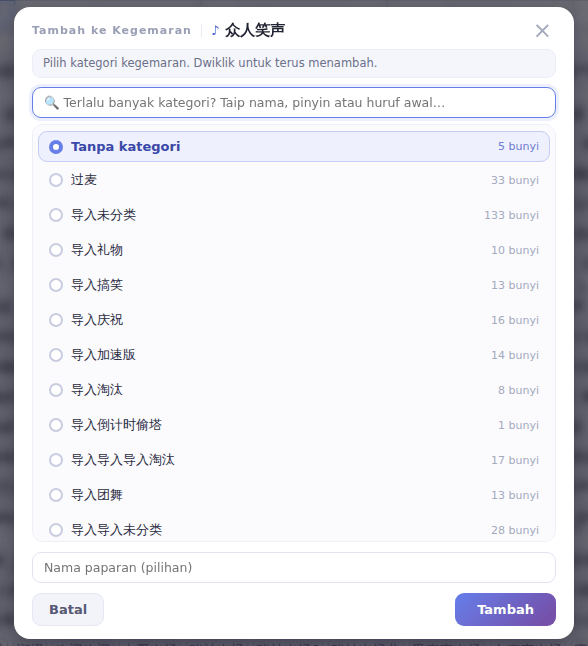588x646 pixels.
Task: Select the 导入搞笑 radio option
Action: [56, 285]
